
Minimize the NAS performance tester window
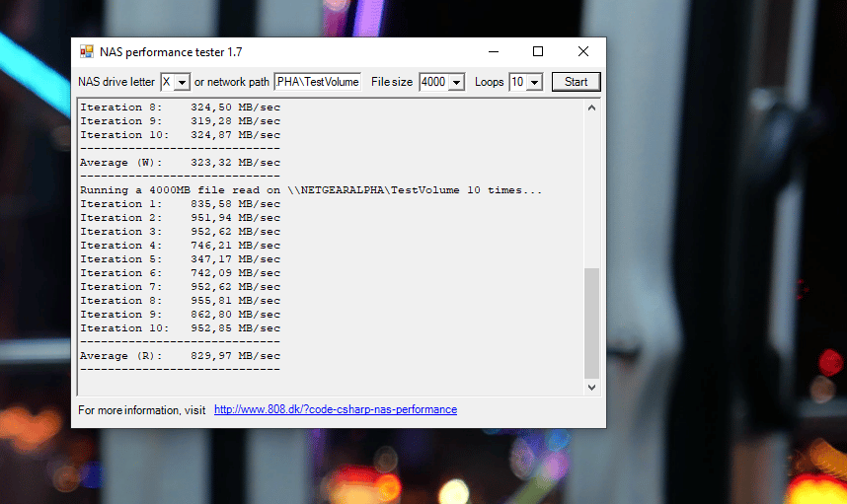(493, 52)
